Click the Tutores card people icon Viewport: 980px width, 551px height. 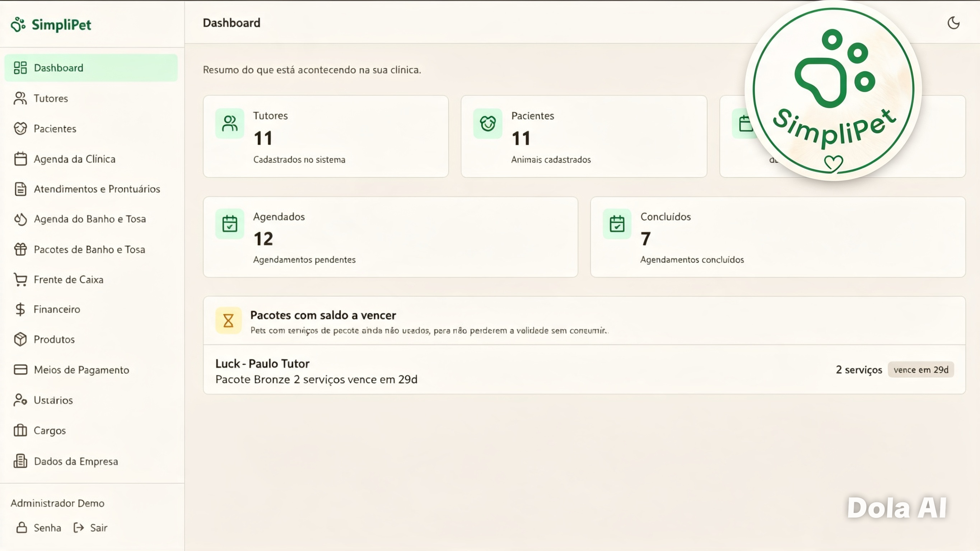coord(229,123)
